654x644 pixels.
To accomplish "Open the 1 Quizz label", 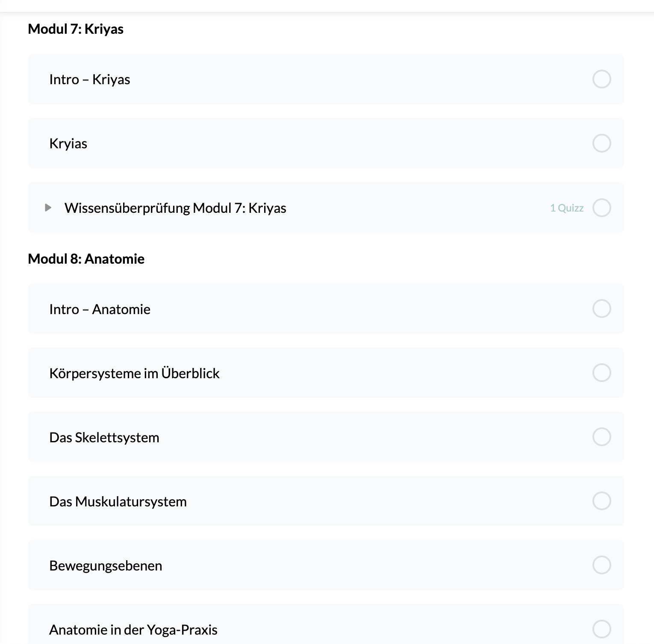I will (x=567, y=208).
